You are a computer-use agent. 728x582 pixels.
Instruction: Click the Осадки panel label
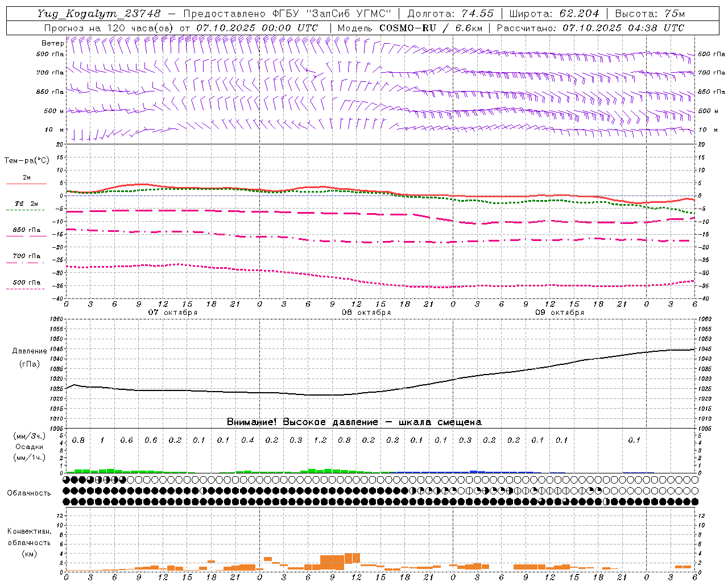tap(30, 447)
